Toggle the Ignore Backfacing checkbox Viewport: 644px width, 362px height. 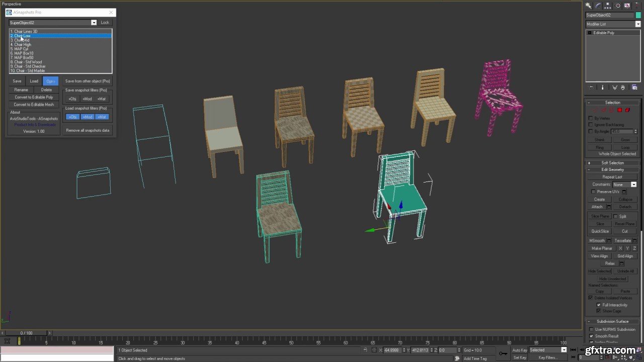tap(591, 125)
